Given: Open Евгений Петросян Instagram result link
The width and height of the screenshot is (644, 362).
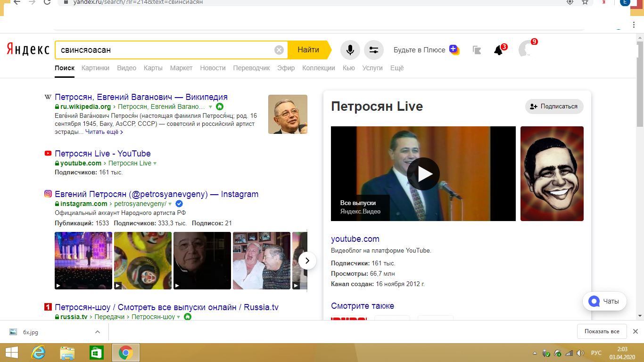Looking at the screenshot, I should click(x=157, y=194).
